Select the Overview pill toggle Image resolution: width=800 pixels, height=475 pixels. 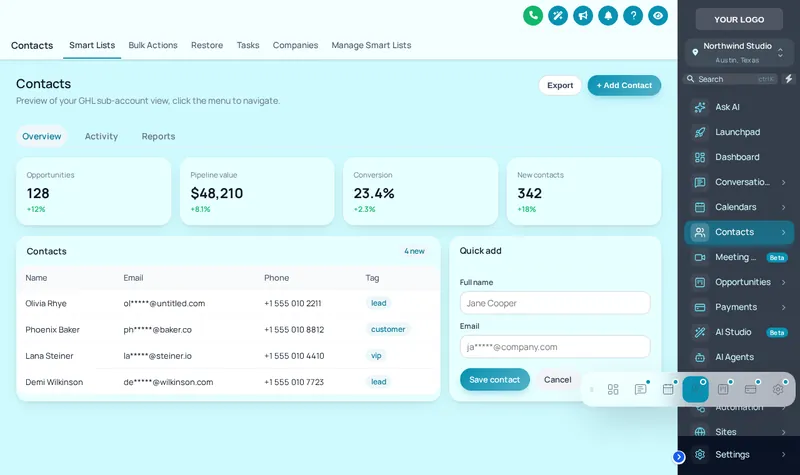point(41,136)
